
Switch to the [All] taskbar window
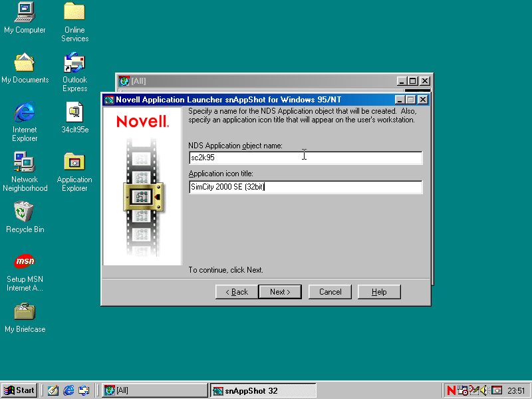pyautogui.click(x=155, y=390)
